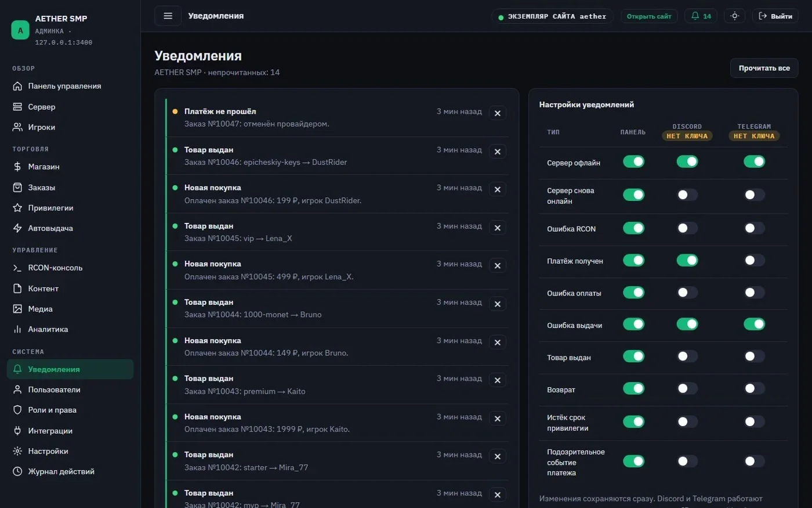812x508 pixels.
Task: Turn off Discord switch for 'Платёж получен'
Action: point(687,261)
